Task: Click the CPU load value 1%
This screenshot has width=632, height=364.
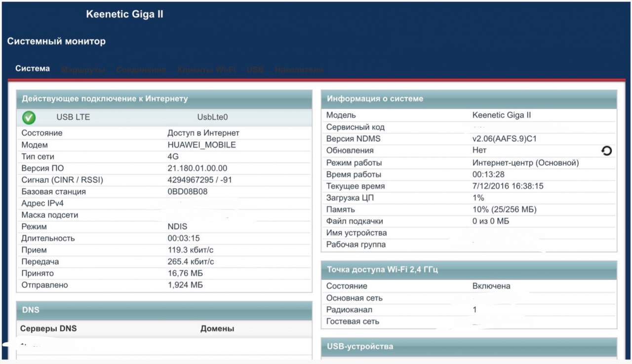Action: click(x=478, y=198)
